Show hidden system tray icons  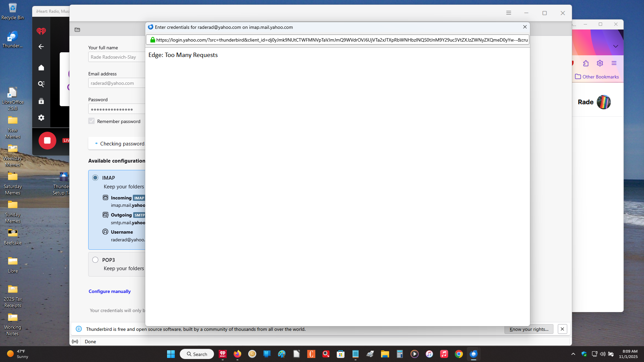573,354
